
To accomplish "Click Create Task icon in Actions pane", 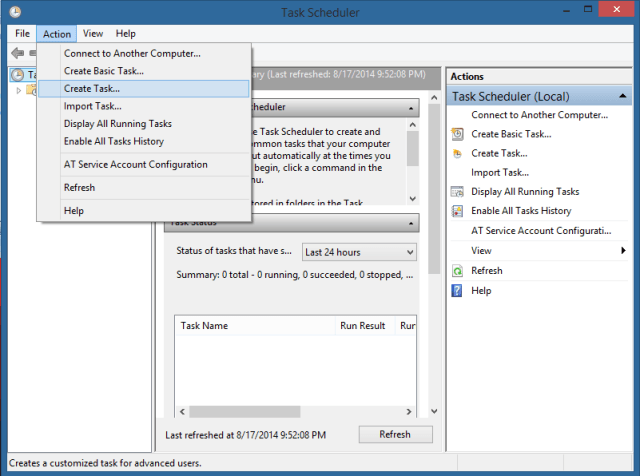I will tap(458, 153).
